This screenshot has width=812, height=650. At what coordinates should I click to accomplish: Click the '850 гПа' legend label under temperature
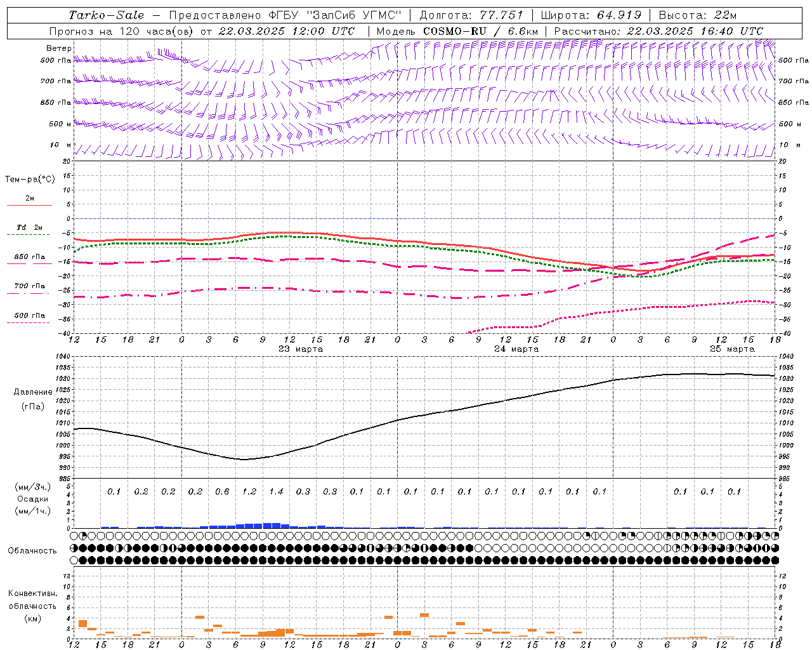click(30, 257)
